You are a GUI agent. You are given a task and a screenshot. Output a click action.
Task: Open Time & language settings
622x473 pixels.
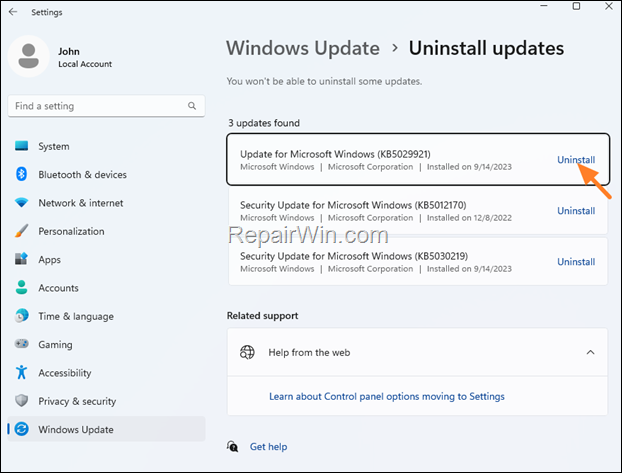pyautogui.click(x=106, y=316)
